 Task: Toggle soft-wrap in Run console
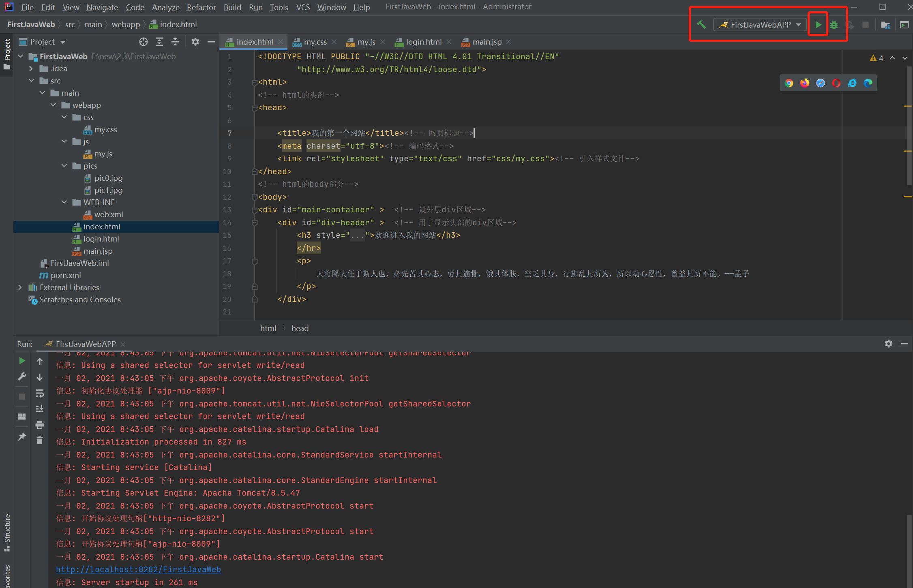click(40, 393)
